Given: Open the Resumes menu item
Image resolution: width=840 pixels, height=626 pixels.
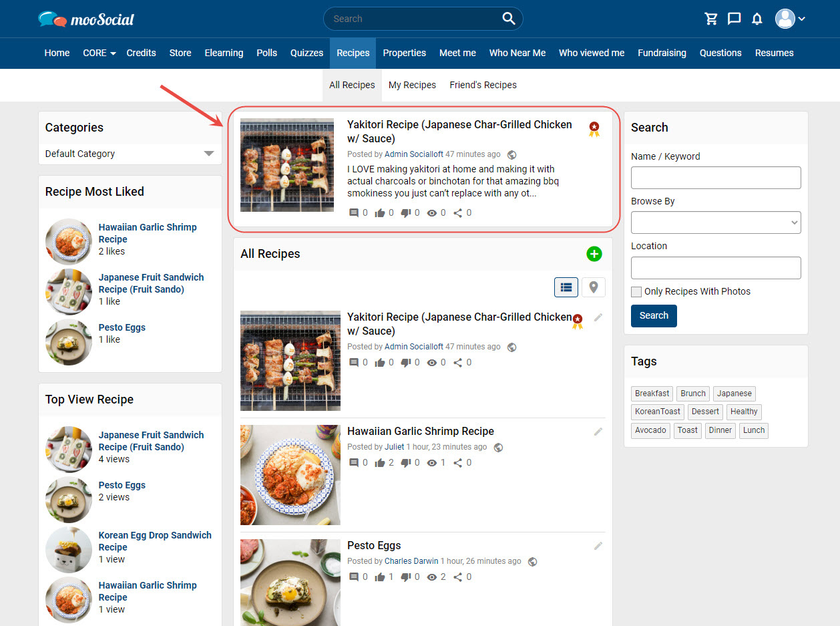Looking at the screenshot, I should click(775, 53).
